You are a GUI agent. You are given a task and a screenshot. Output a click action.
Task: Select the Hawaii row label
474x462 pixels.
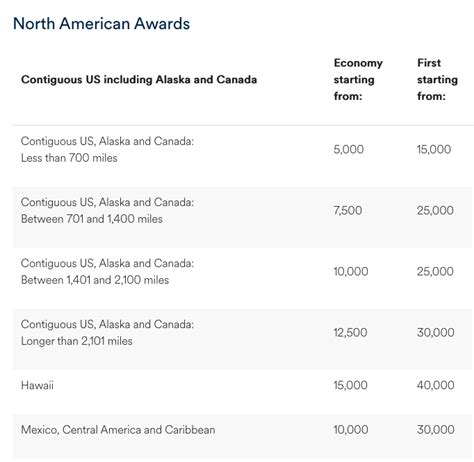37,385
